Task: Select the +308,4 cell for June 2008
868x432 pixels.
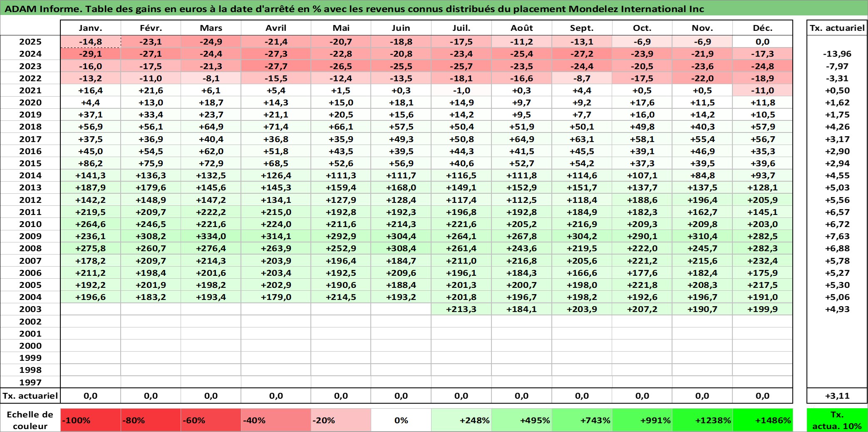Action: pyautogui.click(x=401, y=248)
